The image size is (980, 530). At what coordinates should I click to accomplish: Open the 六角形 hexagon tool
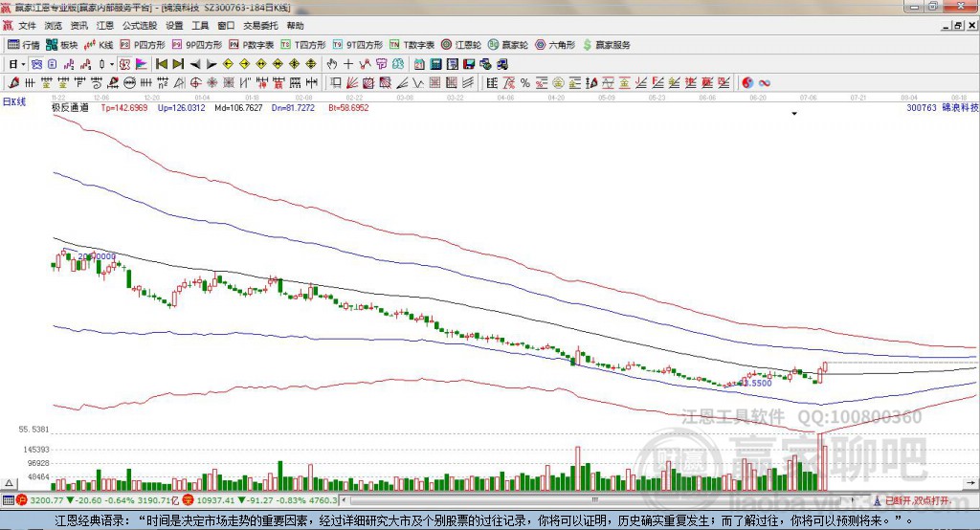[x=555, y=45]
